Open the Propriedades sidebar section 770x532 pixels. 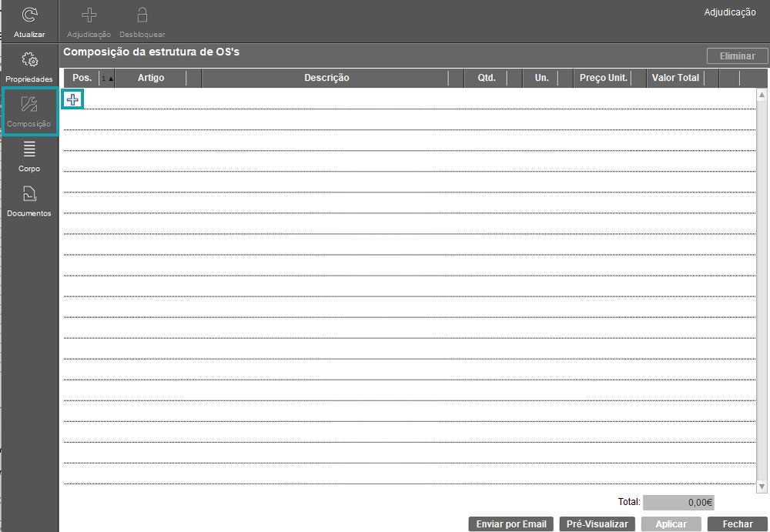pyautogui.click(x=29, y=60)
